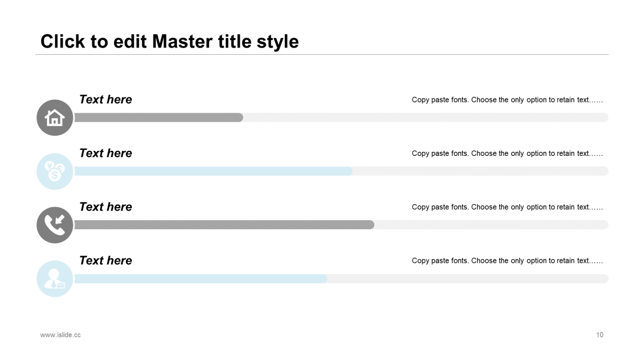Select 'Text here' heading above the coins bar
This screenshot has width=644, height=362.
[x=106, y=153]
